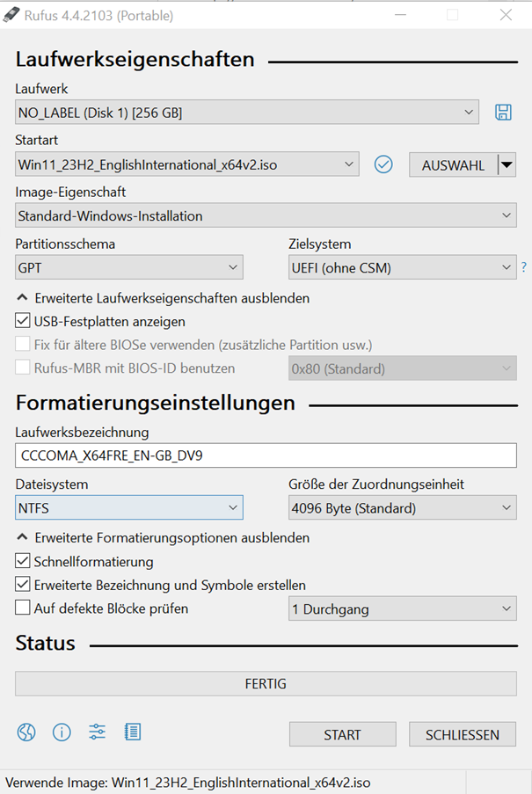Toggle Erweiterte Bezeichnung und Symbole erstellen checkbox
This screenshot has height=794, width=532.
22,585
